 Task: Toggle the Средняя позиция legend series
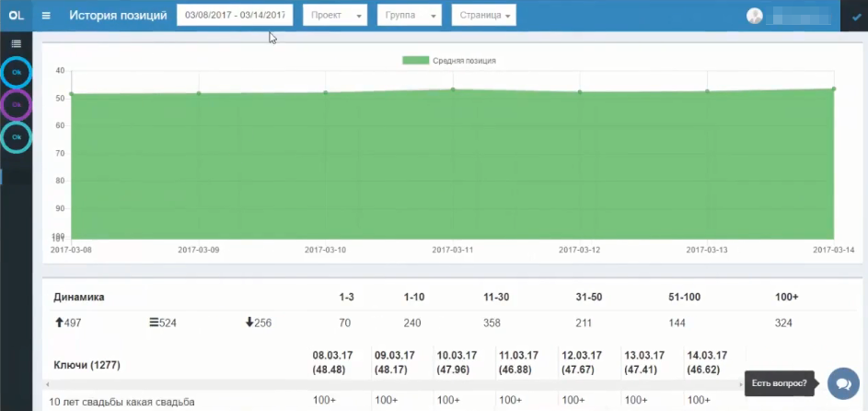tap(449, 61)
